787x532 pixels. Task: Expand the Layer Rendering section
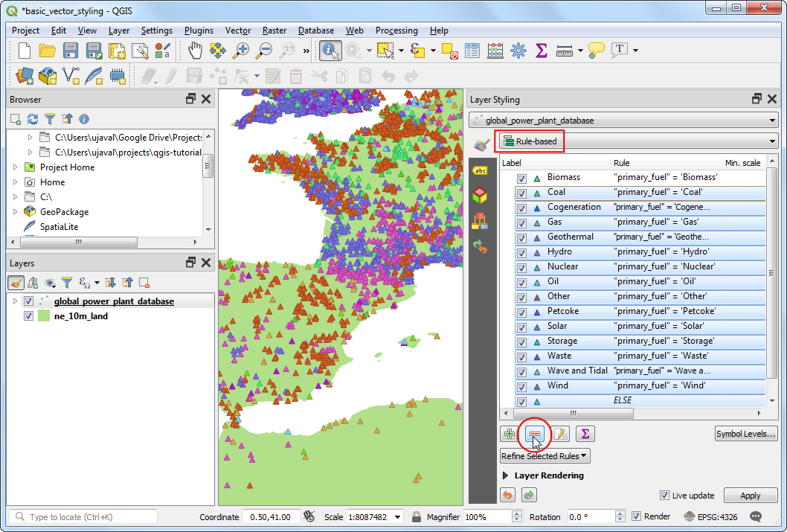point(507,475)
